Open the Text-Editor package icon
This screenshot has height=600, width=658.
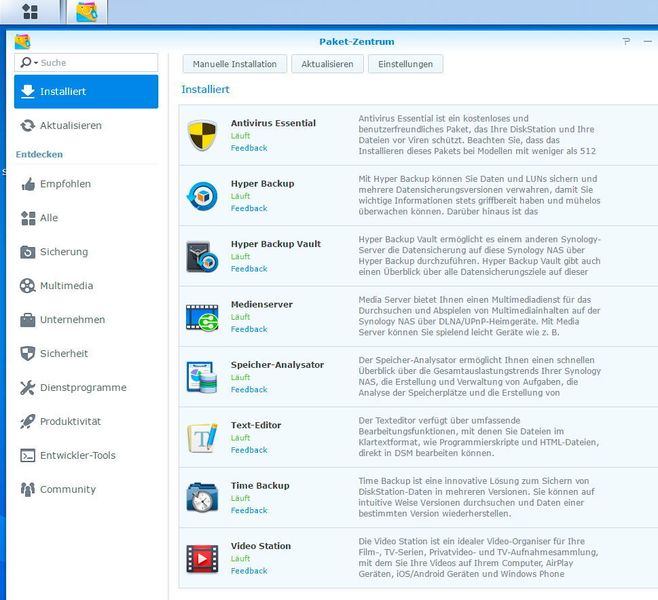point(202,438)
